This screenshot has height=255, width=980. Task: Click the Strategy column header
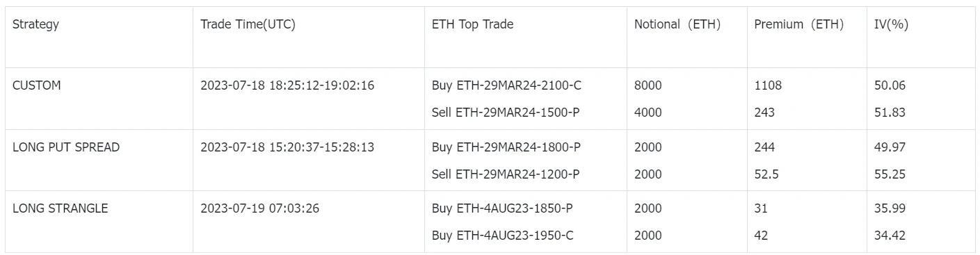[35, 24]
